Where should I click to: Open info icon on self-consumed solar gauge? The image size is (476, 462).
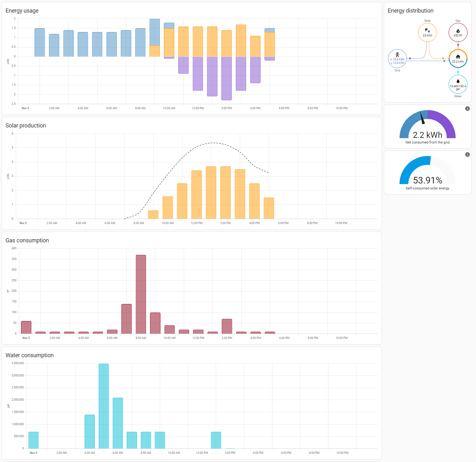tap(467, 155)
